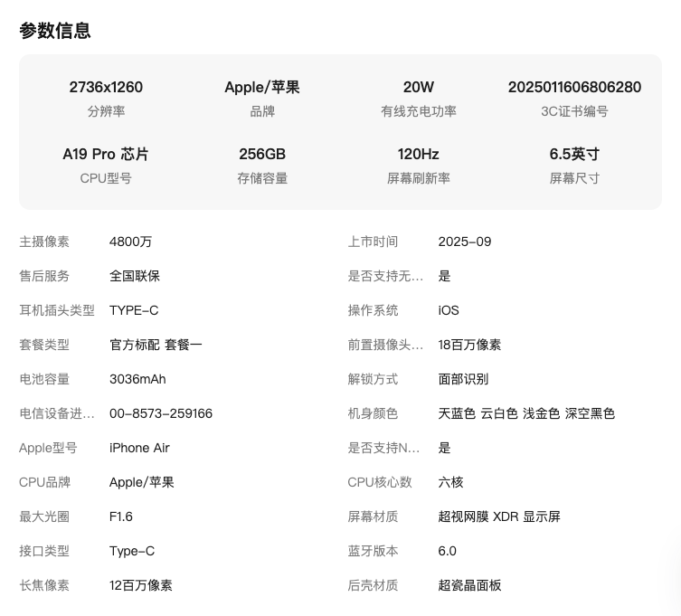681x616 pixels.
Task: Click the 超视网膜 XDR 显示屏 screen material
Action: point(499,516)
